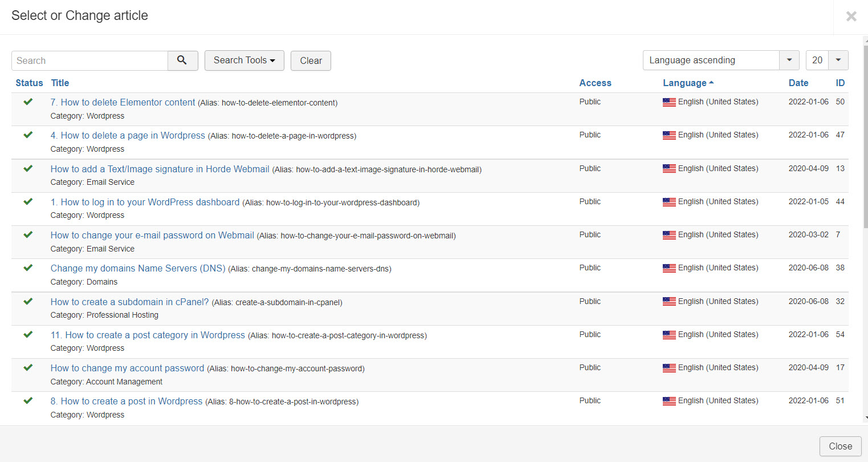Click status checkmark for delete a page article

tap(28, 135)
